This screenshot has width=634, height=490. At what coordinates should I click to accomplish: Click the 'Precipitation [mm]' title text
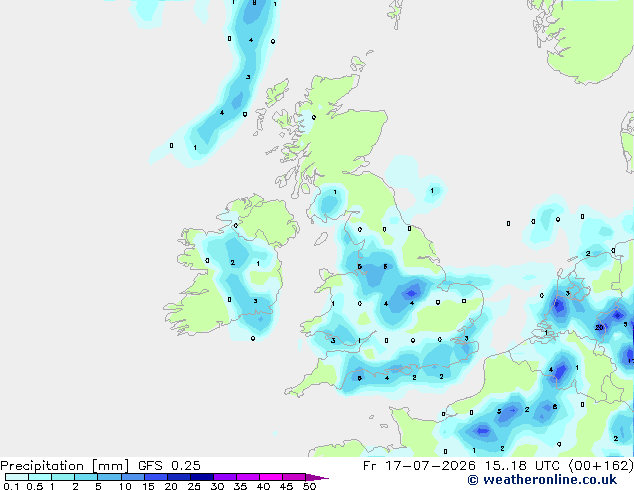pyautogui.click(x=65, y=466)
